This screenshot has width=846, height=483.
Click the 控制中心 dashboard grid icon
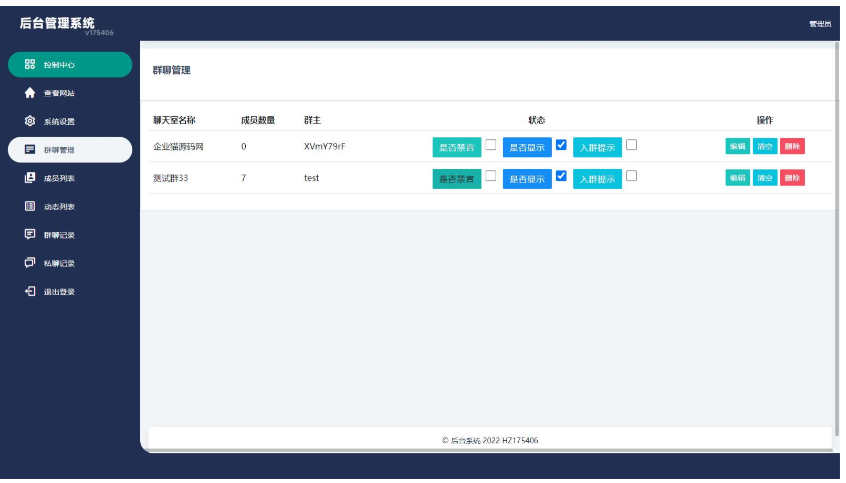click(30, 65)
